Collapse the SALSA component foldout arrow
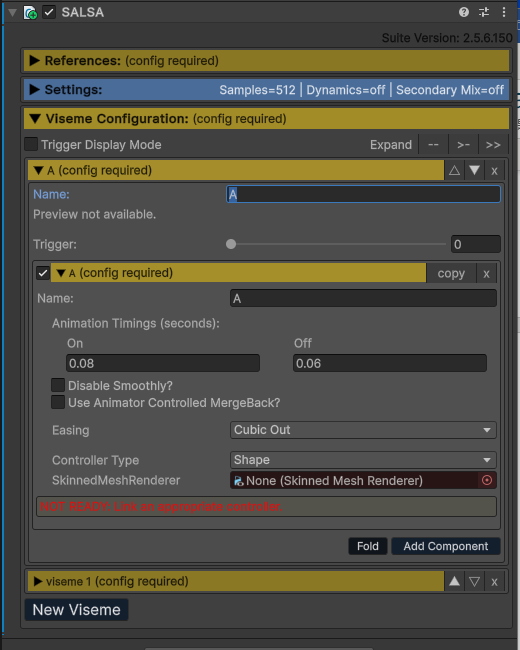The image size is (520, 650). pos(12,12)
